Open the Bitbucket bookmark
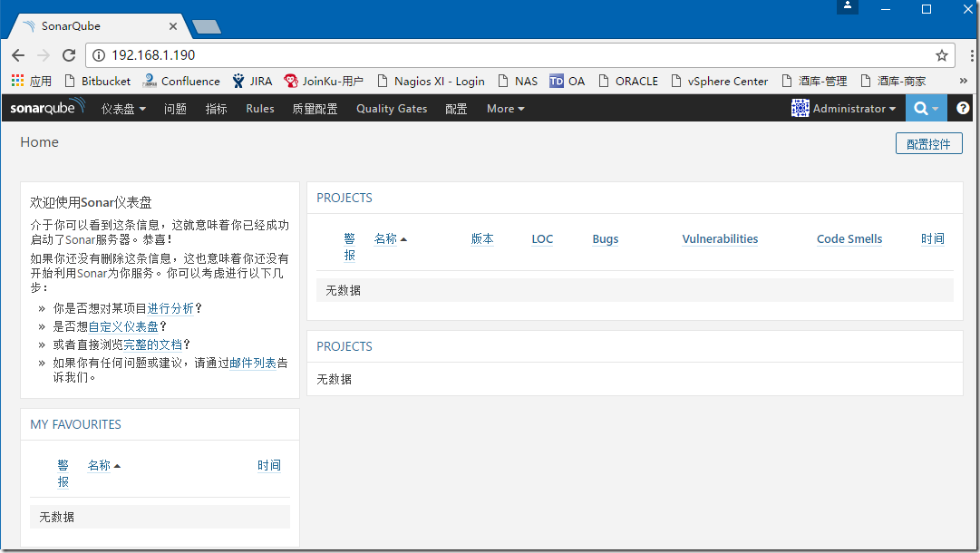Image resolution: width=980 pixels, height=553 pixels. coord(98,82)
